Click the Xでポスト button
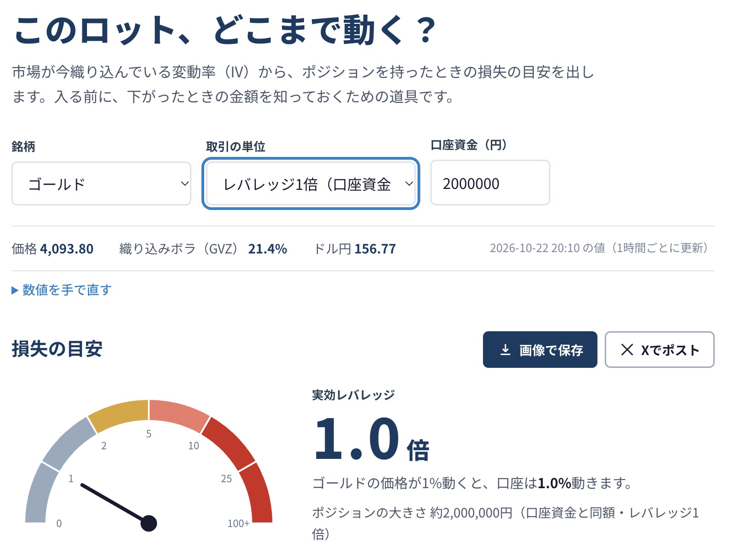This screenshot has height=560, width=738. point(660,350)
